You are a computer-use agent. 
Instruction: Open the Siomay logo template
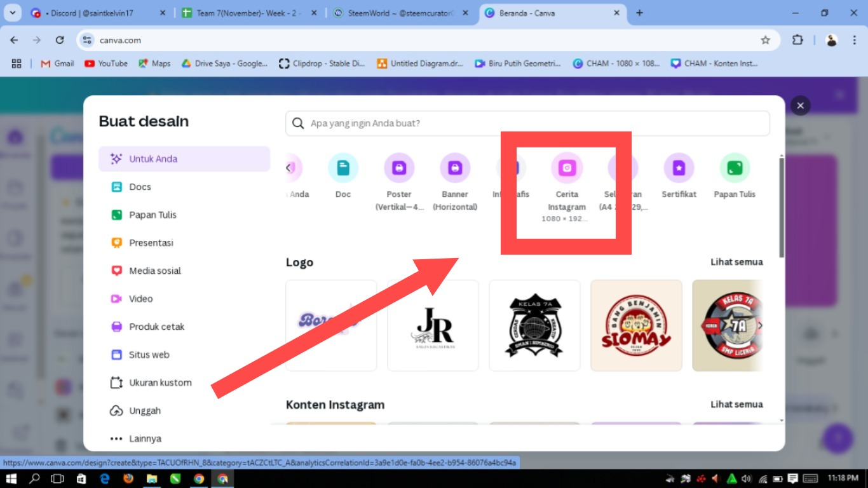[x=636, y=325]
